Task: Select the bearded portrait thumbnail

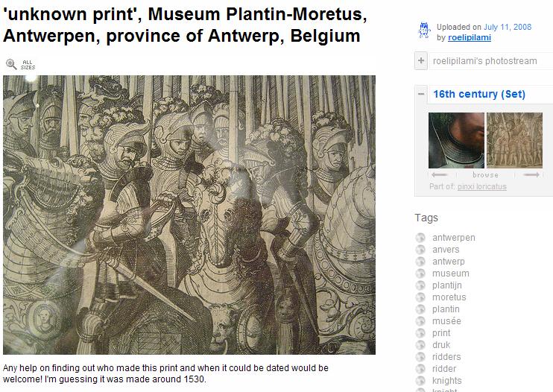Action: (456, 140)
